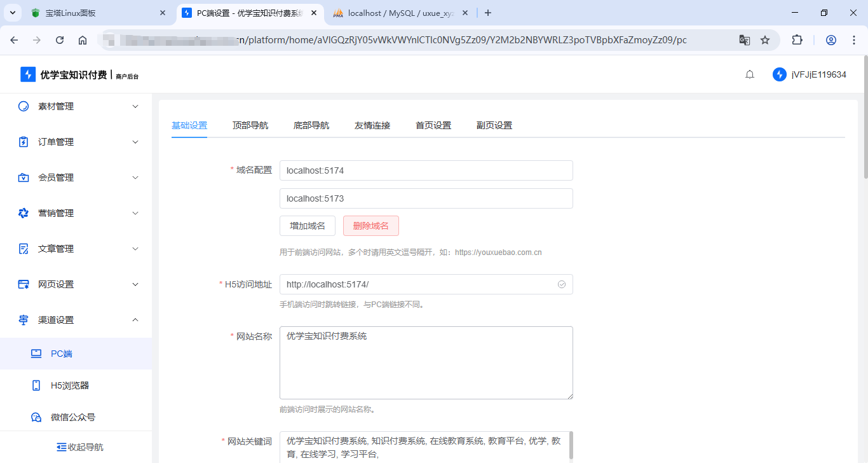Click the Google Translate icon in address bar
The width and height of the screenshot is (868, 463).
click(744, 40)
